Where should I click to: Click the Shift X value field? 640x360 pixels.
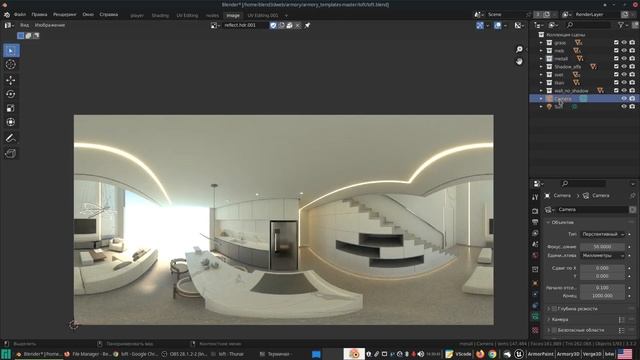[x=602, y=268]
